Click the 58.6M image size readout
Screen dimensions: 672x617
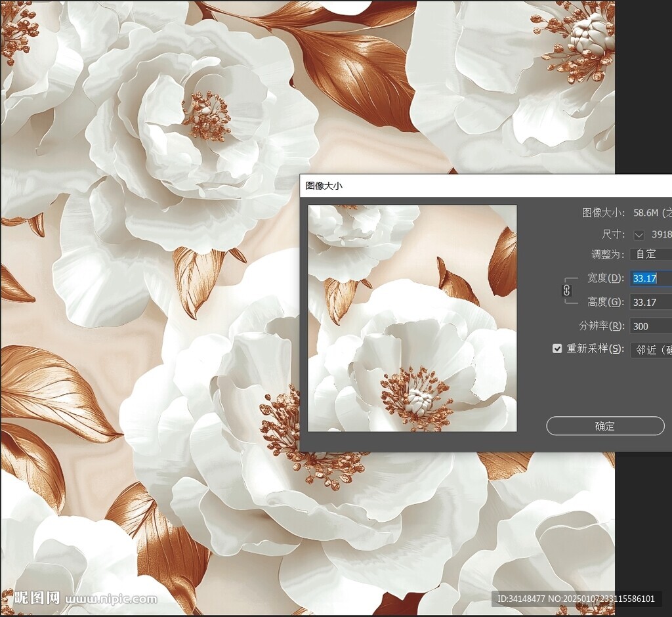click(647, 213)
